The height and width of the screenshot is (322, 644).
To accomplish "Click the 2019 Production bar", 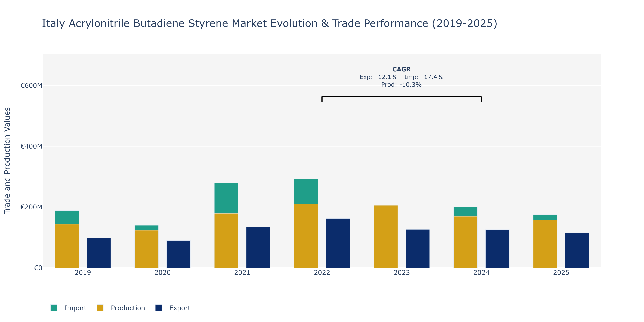I will [67, 246].
